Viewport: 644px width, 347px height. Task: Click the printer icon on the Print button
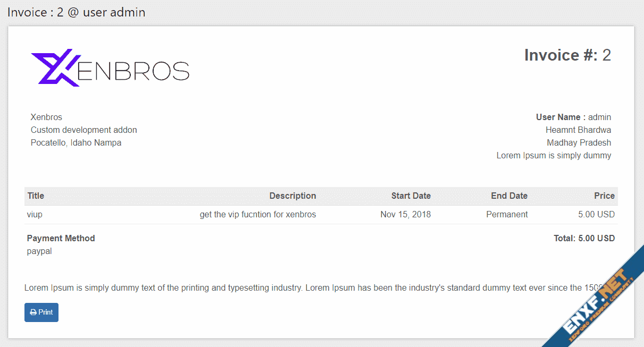pos(34,312)
